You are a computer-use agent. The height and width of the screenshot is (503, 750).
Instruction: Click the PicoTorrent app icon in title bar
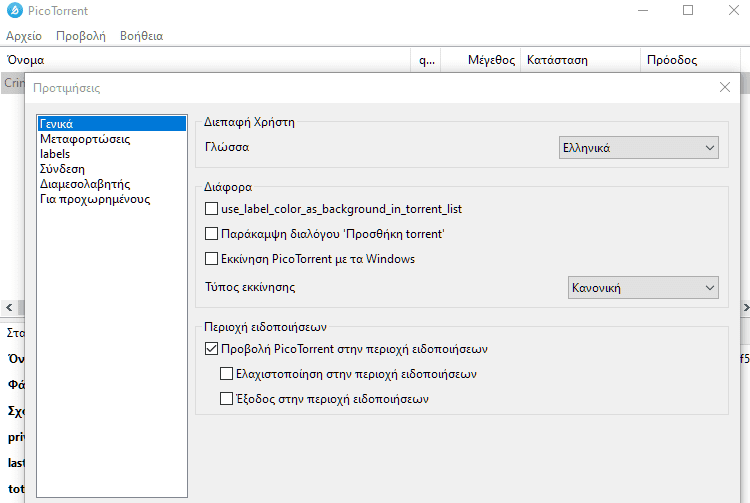tap(15, 11)
